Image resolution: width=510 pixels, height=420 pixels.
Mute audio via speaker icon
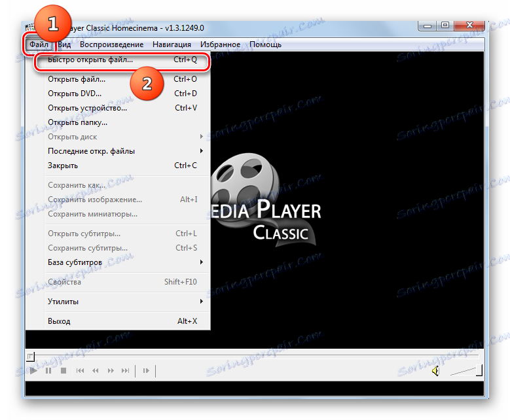(435, 370)
